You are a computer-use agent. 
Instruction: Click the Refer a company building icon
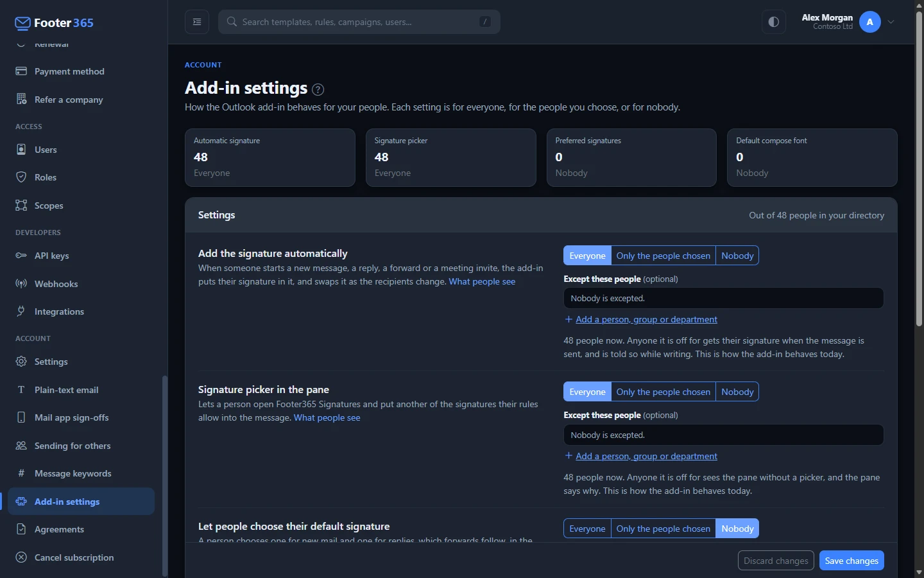(21, 100)
